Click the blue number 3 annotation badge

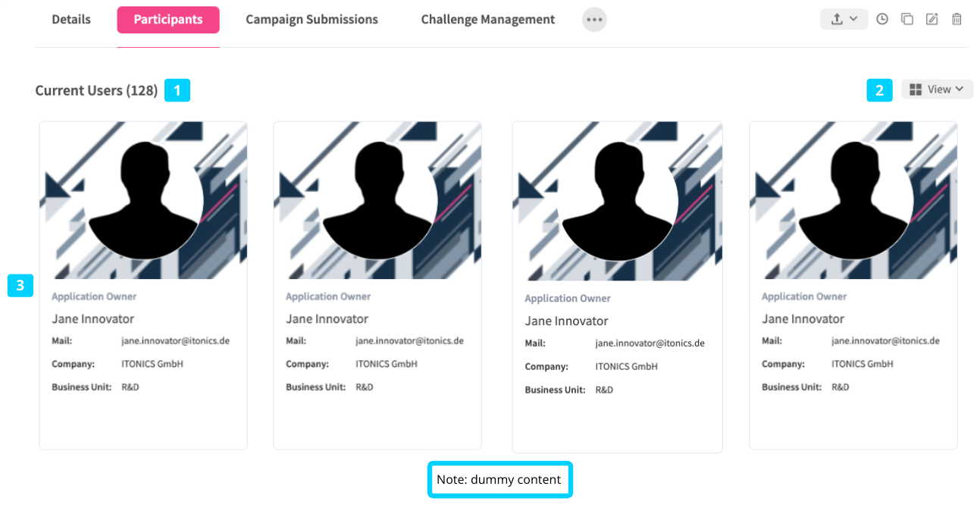(20, 285)
